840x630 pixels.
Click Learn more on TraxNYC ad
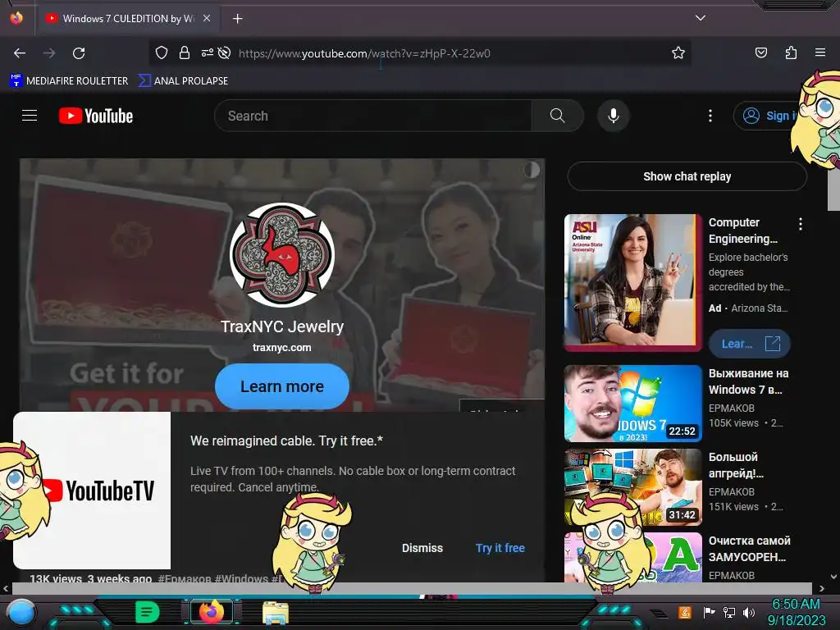point(282,386)
